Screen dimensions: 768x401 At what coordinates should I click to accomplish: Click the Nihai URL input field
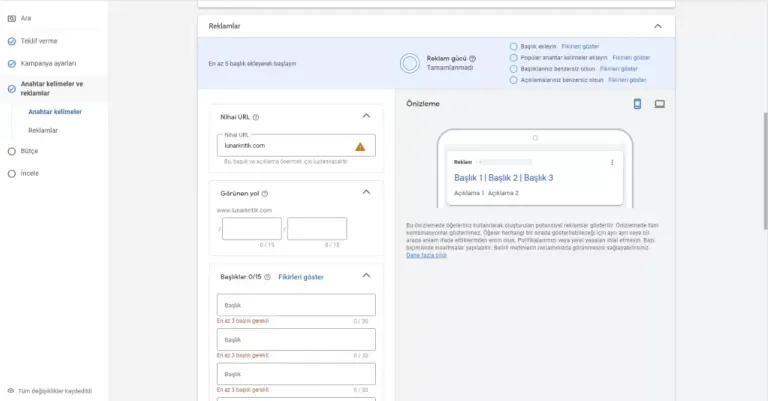coord(296,146)
